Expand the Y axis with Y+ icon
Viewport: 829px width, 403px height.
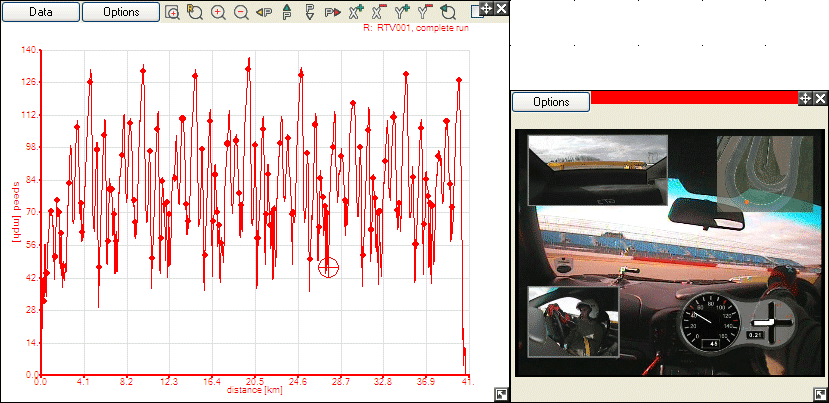(x=403, y=13)
